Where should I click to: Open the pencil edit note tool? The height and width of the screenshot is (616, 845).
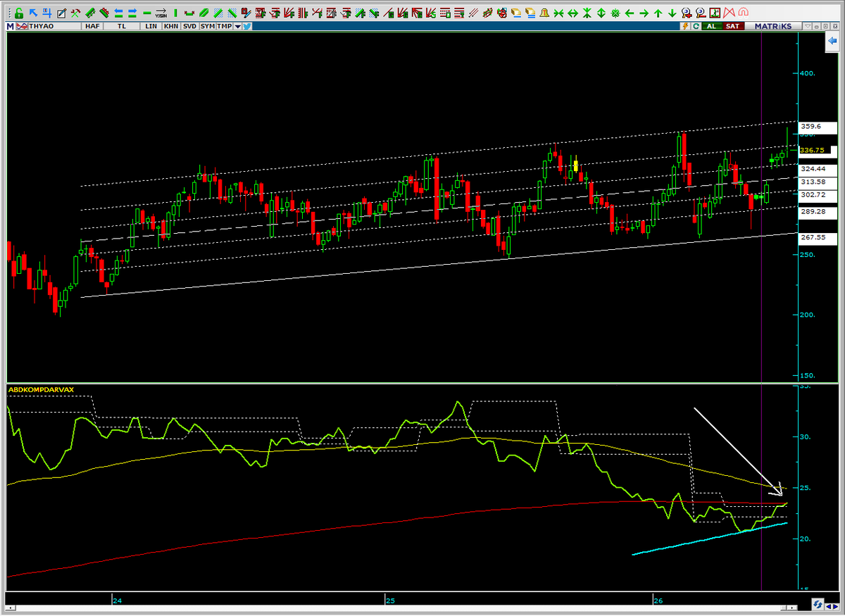61,13
